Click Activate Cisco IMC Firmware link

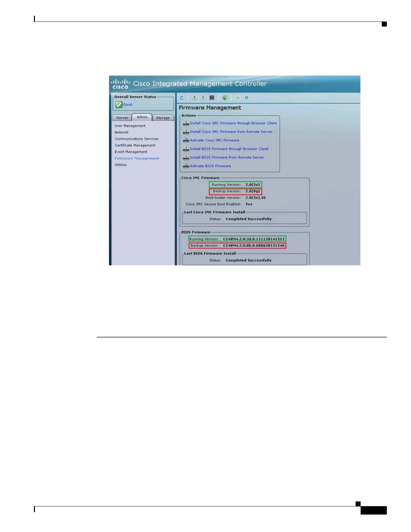(x=215, y=140)
